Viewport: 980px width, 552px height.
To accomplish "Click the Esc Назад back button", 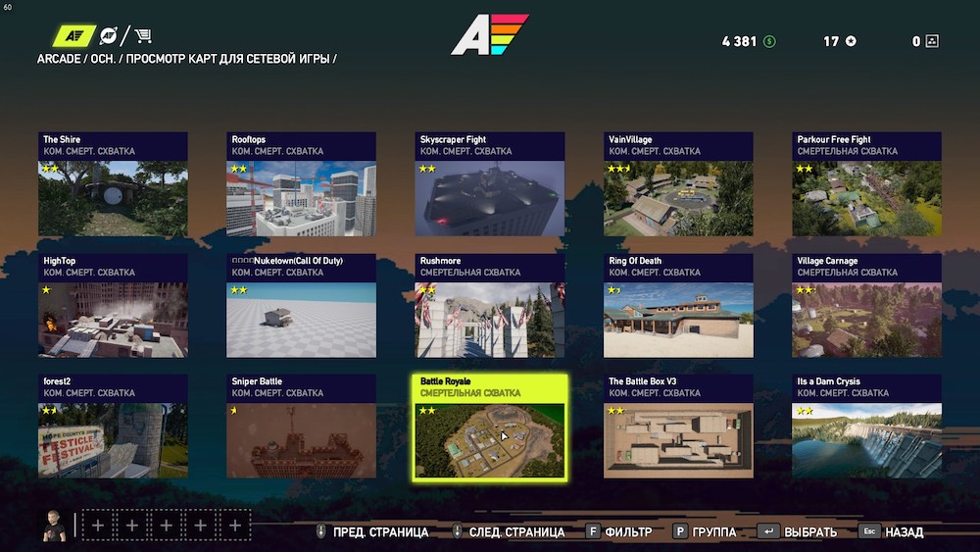I will point(891,532).
